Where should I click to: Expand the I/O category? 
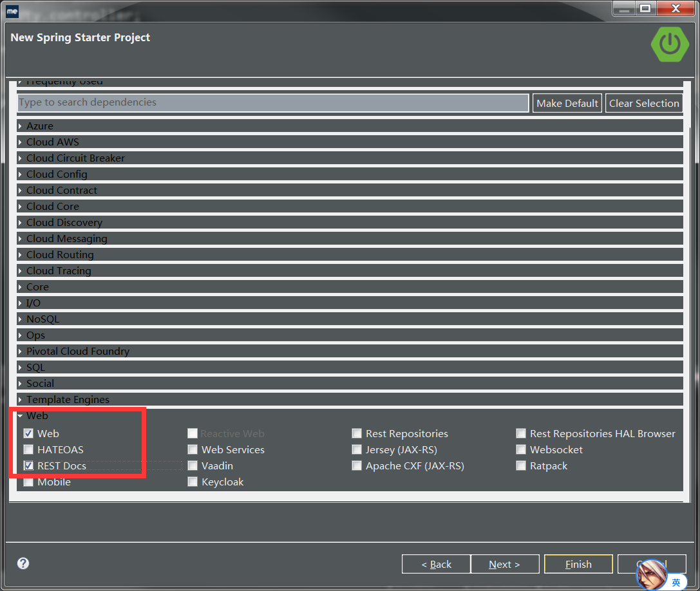click(x=350, y=303)
